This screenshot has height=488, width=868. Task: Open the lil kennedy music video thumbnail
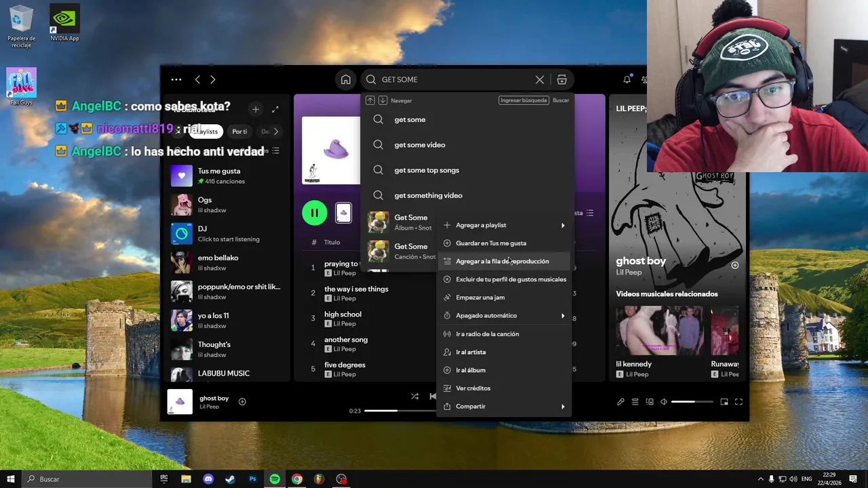(660, 331)
